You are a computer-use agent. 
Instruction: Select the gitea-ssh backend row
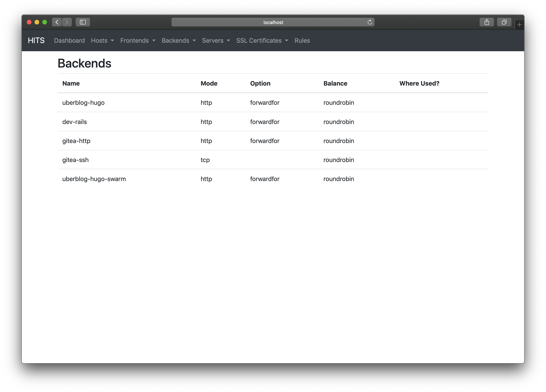(76, 160)
